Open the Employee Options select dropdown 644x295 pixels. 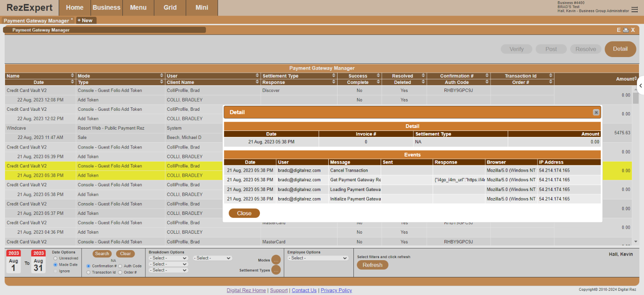click(x=318, y=258)
